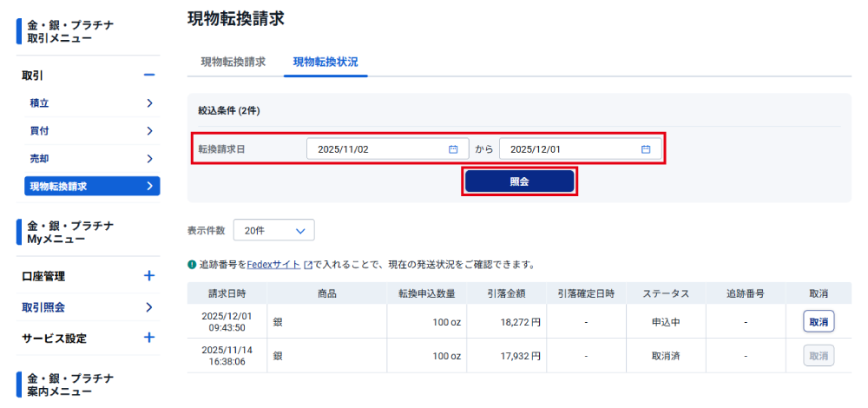Viewport: 868px width, 408px height.
Task: Click 取消 button for 2025/12/01 request
Action: click(818, 321)
